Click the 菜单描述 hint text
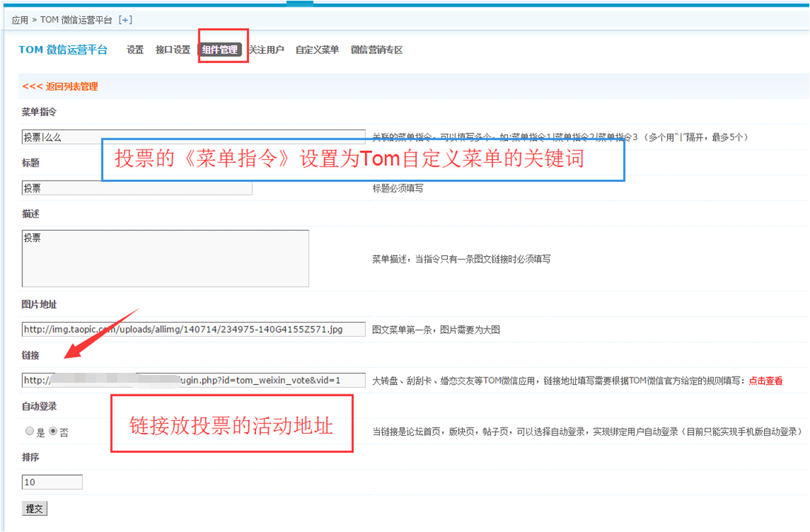The height and width of the screenshot is (532, 810). pyautogui.click(x=461, y=259)
